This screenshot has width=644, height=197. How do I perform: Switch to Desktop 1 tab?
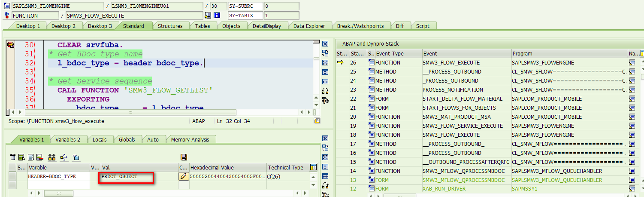(28, 26)
